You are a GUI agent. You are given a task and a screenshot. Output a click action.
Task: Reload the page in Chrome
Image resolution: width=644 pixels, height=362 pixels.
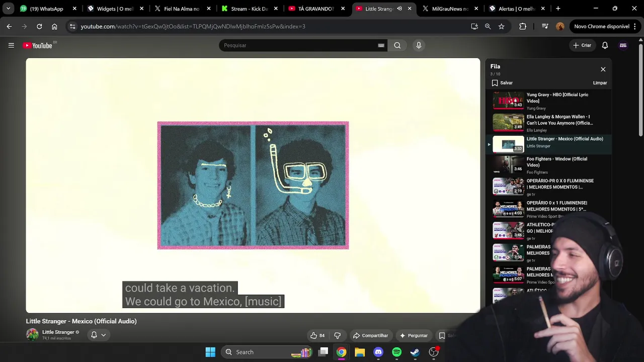39,26
